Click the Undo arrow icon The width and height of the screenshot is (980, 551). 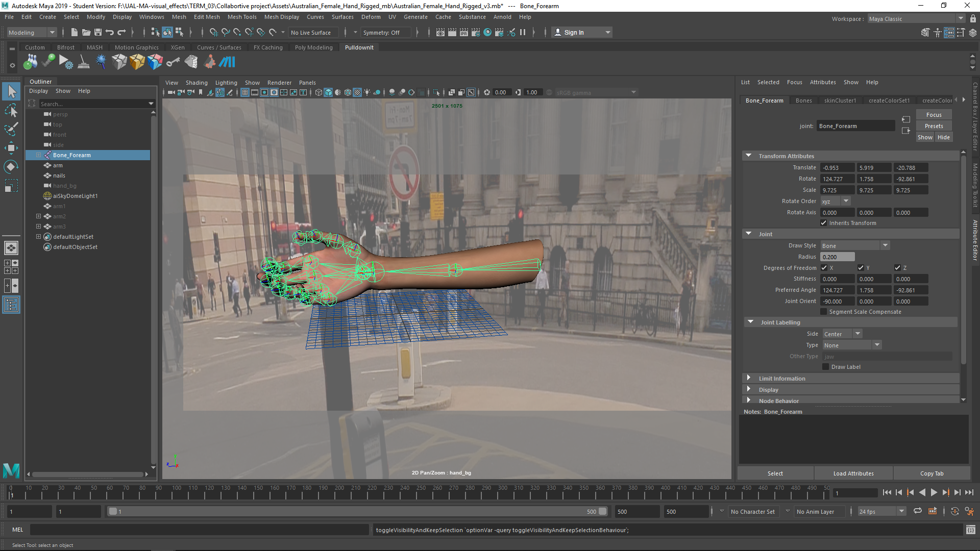[x=109, y=32]
